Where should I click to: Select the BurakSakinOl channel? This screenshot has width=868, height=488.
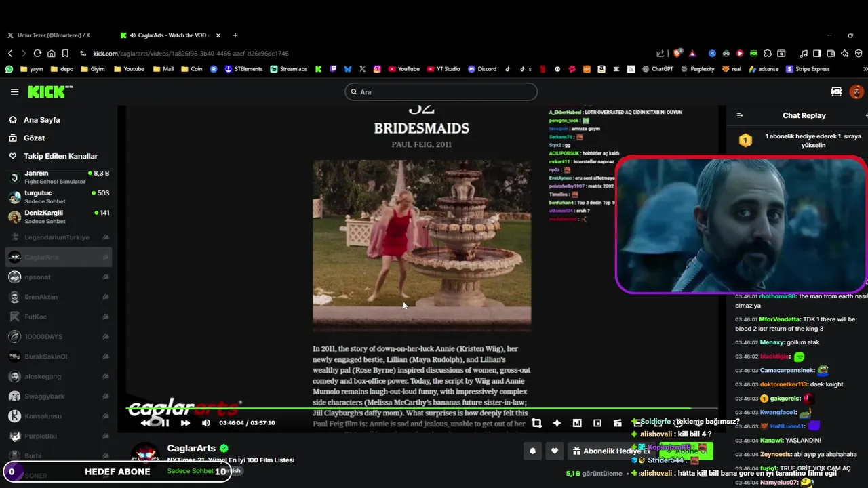(x=58, y=357)
